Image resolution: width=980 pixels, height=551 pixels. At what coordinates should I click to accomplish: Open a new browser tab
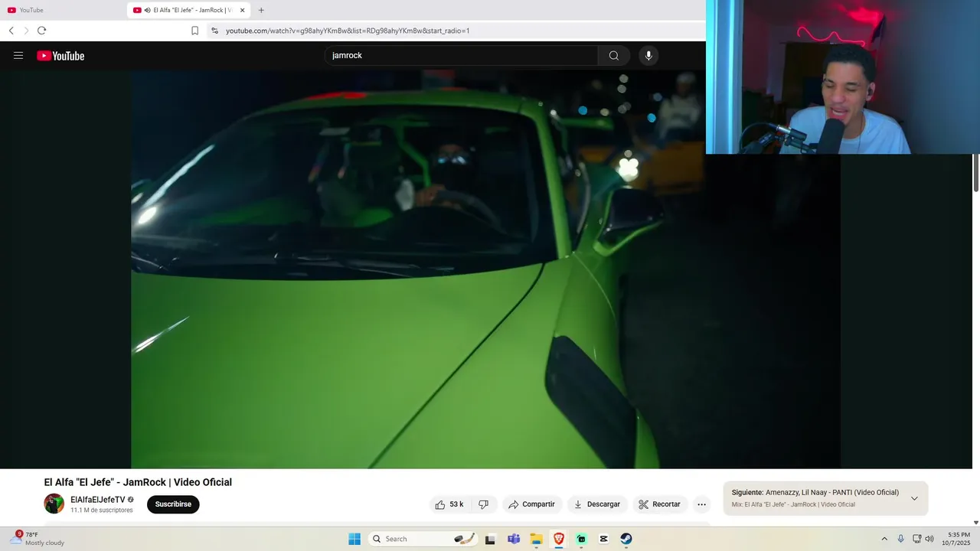tap(261, 10)
